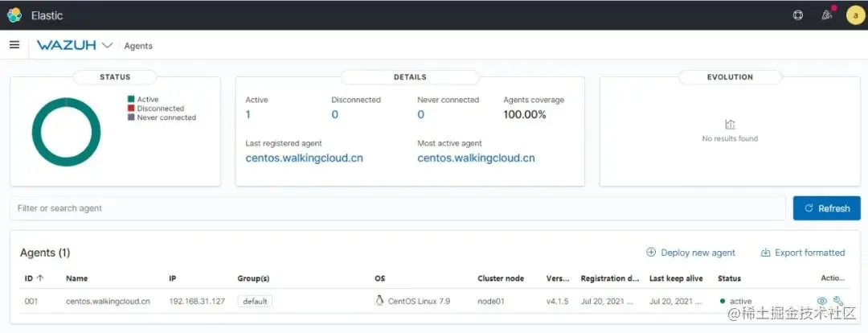868x333 pixels.
Task: Sort by the Group(s) column header
Action: (x=253, y=278)
